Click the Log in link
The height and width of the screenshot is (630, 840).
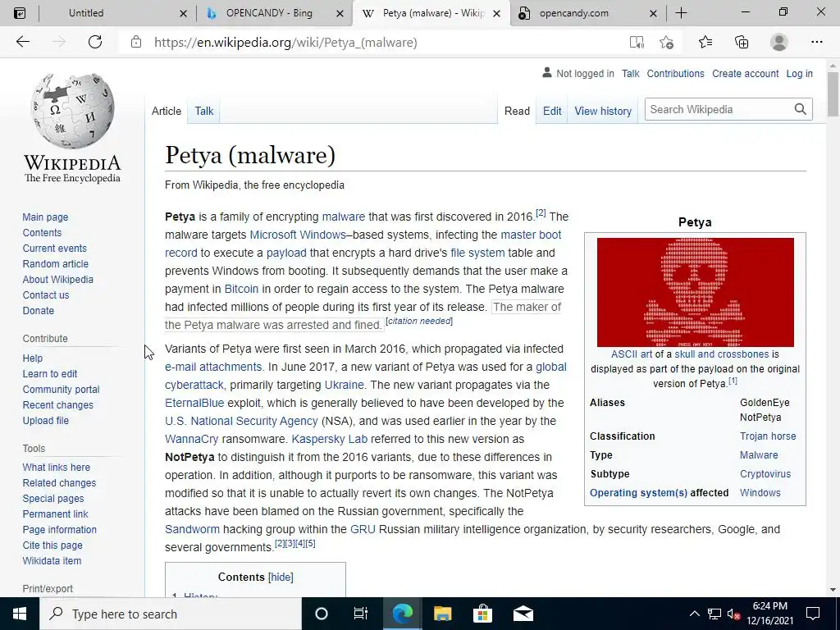799,73
